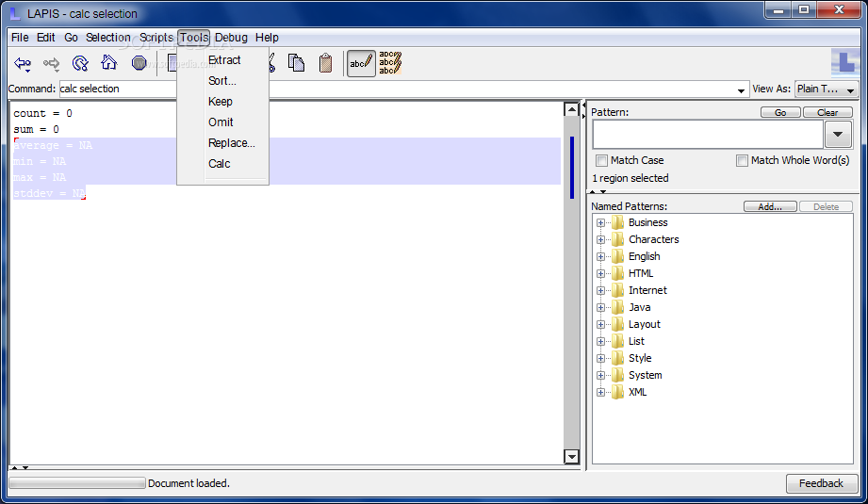Choose Omit from the Tools menu
Screen dimensions: 868x504
point(221,122)
